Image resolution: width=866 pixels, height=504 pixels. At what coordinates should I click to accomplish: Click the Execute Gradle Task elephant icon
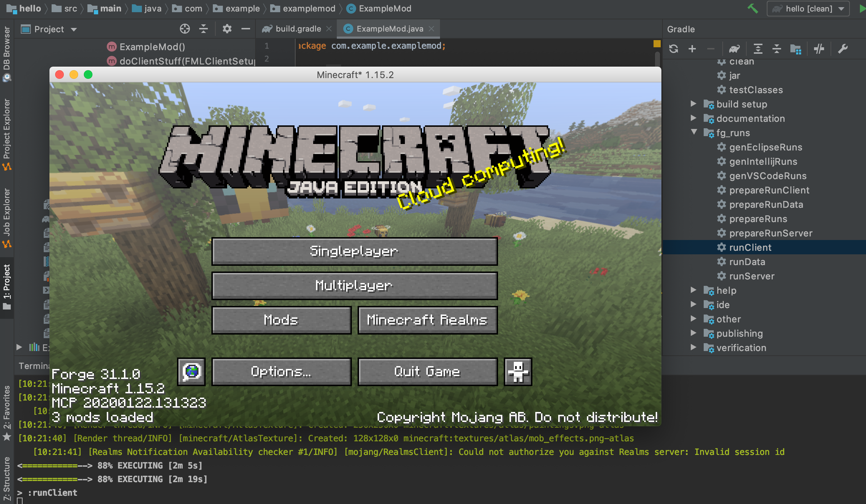tap(734, 49)
